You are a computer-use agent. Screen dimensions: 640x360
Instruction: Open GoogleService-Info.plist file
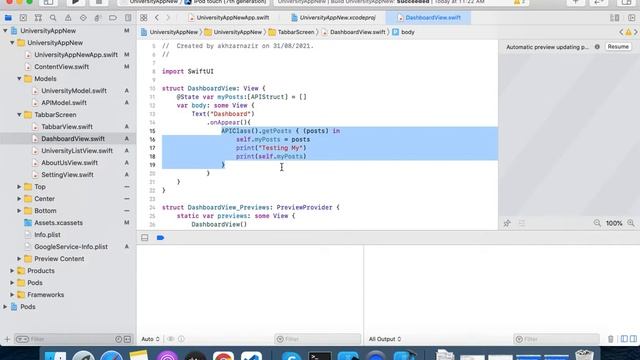(x=71, y=247)
